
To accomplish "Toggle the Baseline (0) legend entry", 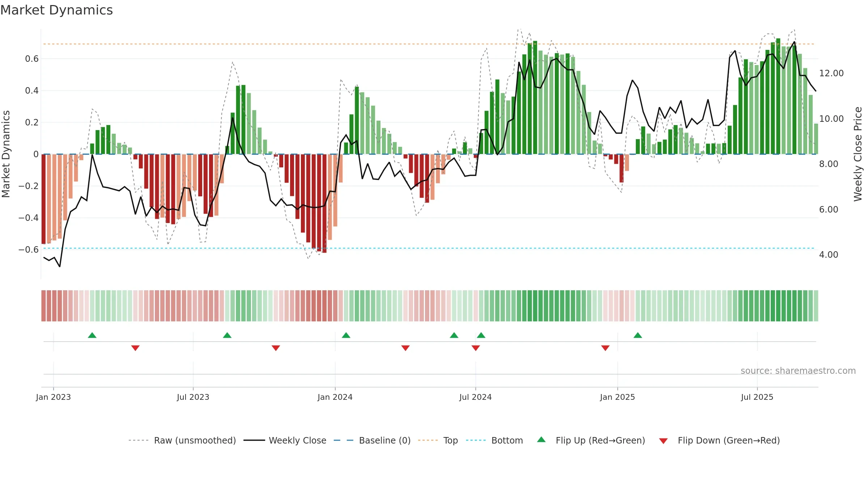I will point(372,440).
